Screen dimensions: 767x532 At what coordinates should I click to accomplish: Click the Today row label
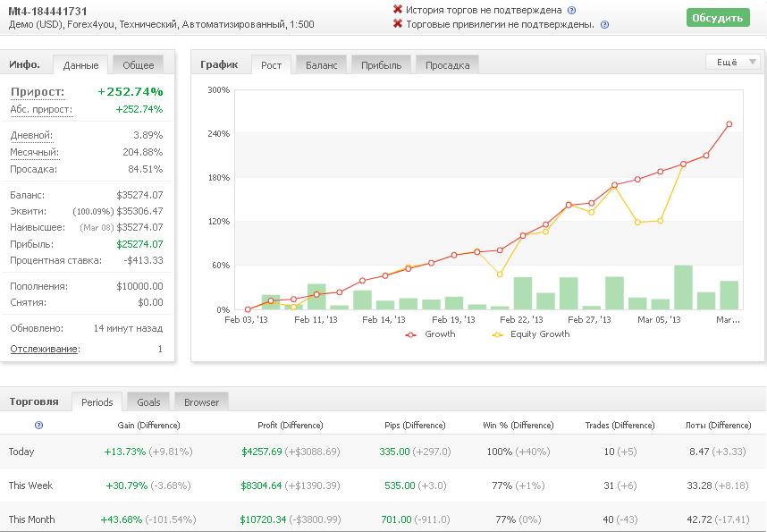tap(21, 452)
